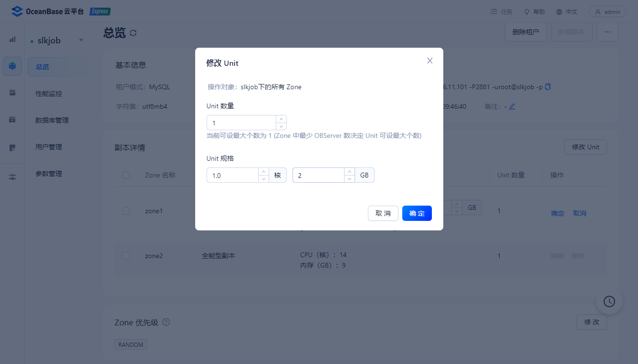Open the admin user menu

click(x=607, y=12)
